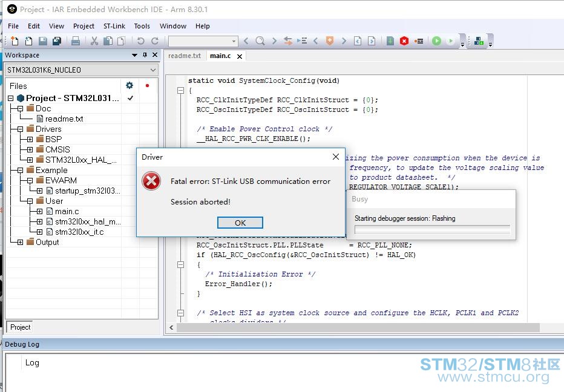This screenshot has width=564, height=392.
Task: Open the Project menu
Action: point(84,26)
